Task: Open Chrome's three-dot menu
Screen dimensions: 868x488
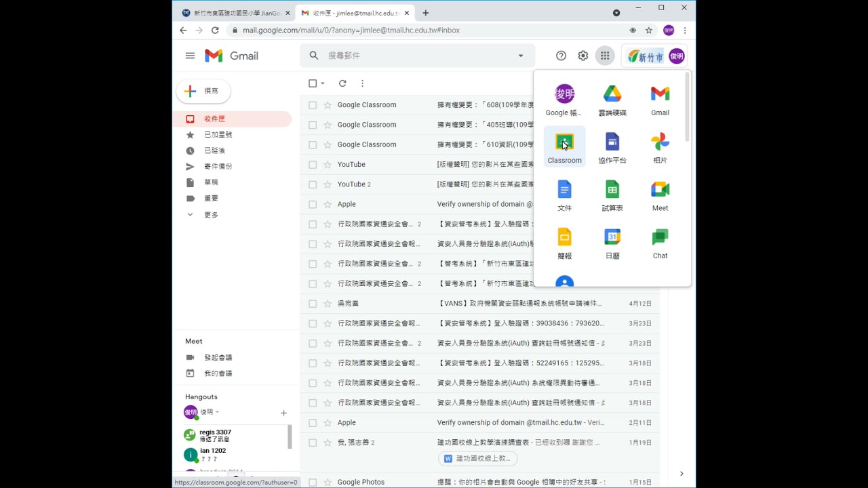Action: pyautogui.click(x=685, y=30)
